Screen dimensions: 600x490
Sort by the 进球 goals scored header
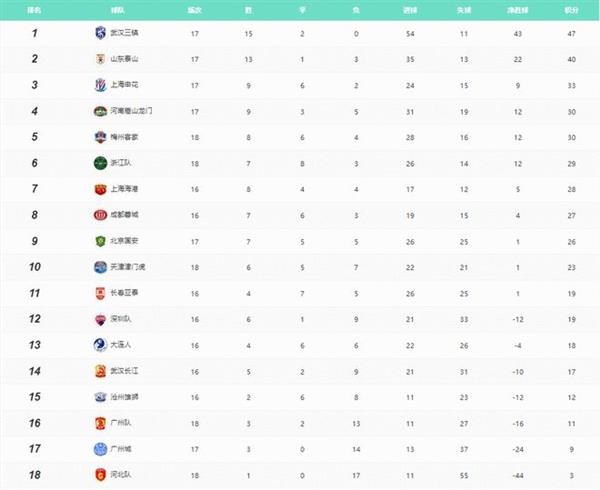[x=410, y=10]
